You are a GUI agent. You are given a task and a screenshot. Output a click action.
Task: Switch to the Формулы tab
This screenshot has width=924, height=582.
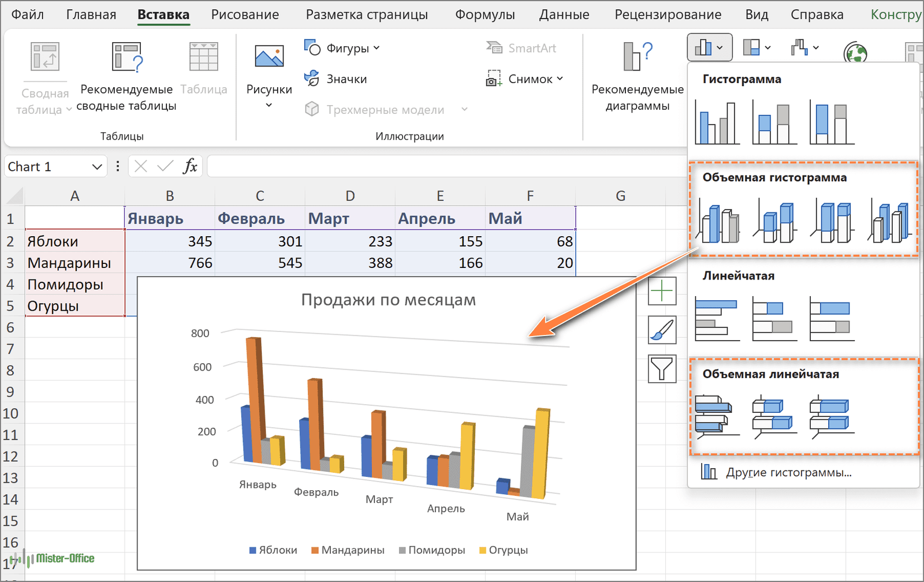click(485, 14)
